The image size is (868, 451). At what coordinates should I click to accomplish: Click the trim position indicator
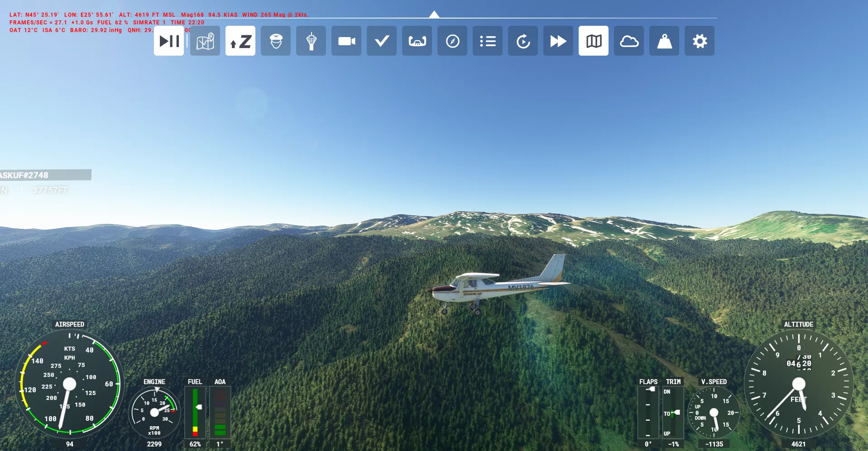673,412
